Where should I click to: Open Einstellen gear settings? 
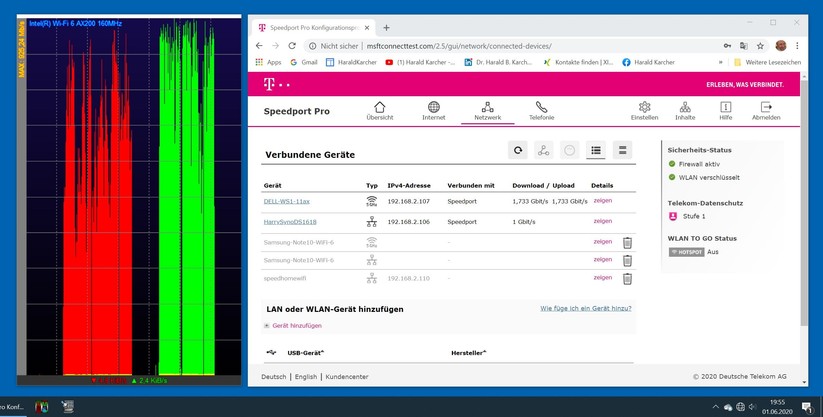tap(645, 111)
